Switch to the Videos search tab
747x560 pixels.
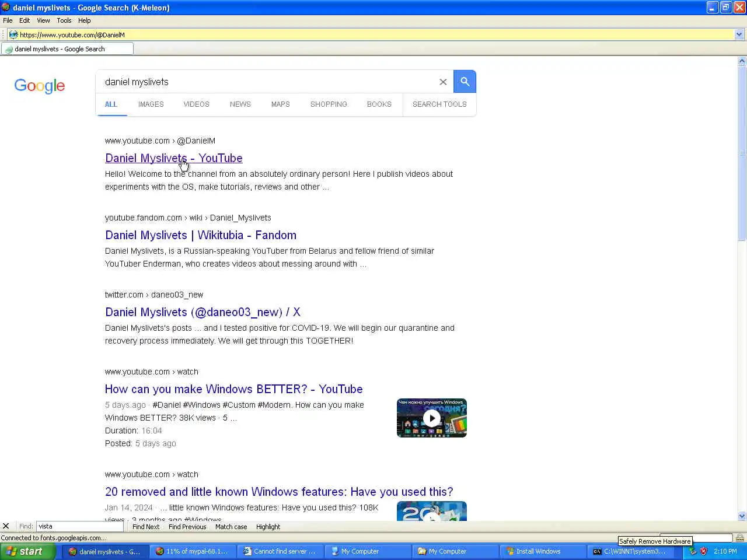pos(196,104)
